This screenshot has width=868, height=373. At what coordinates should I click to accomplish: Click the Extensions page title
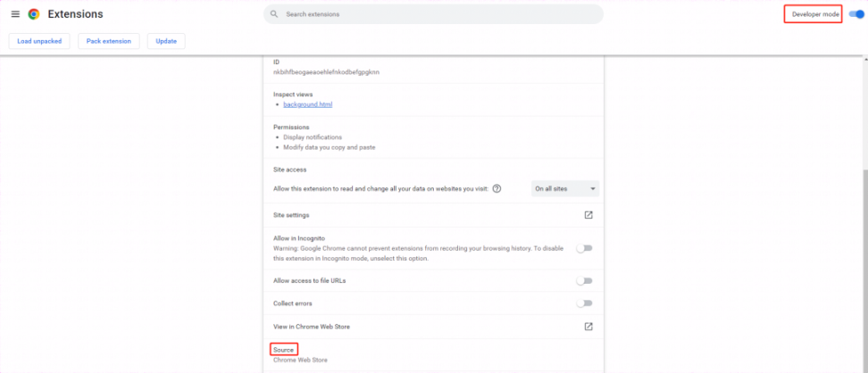click(75, 14)
